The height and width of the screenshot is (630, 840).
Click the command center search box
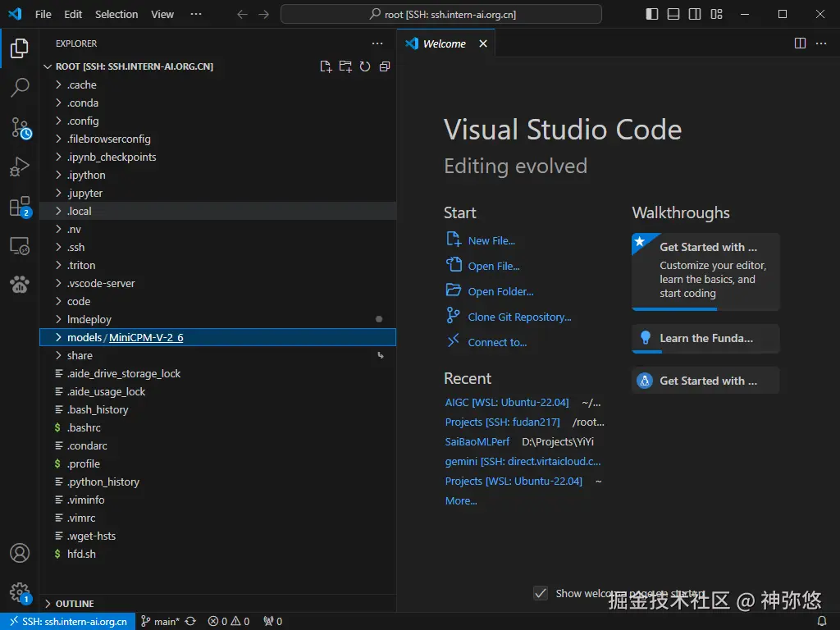click(x=441, y=14)
